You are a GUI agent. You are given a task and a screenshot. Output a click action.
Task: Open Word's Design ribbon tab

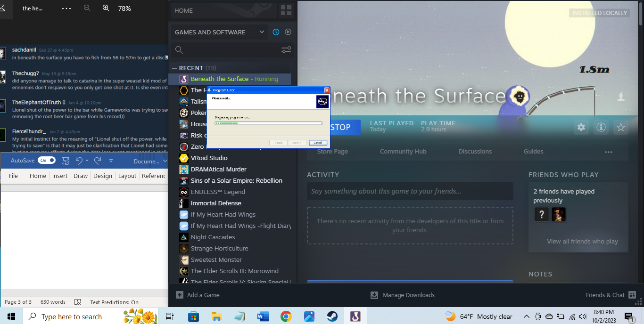pos(103,176)
